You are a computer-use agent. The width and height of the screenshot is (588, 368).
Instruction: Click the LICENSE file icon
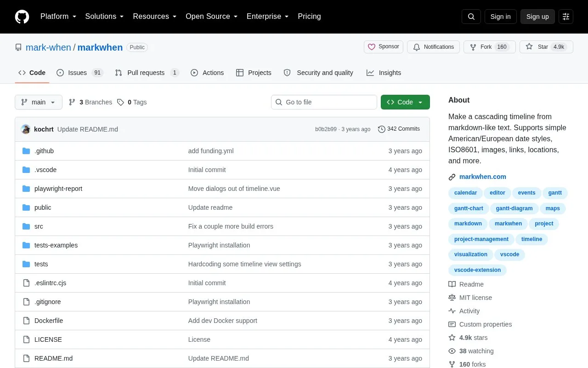click(x=26, y=339)
